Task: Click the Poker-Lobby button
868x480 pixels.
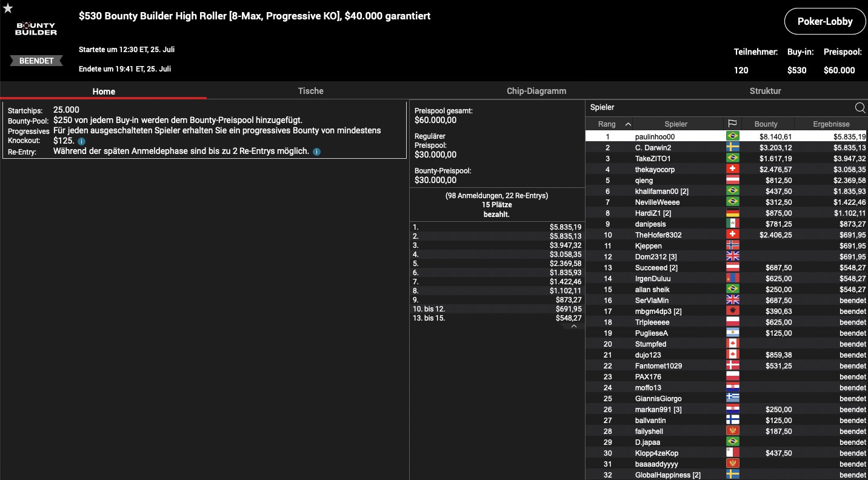Action: pos(824,22)
